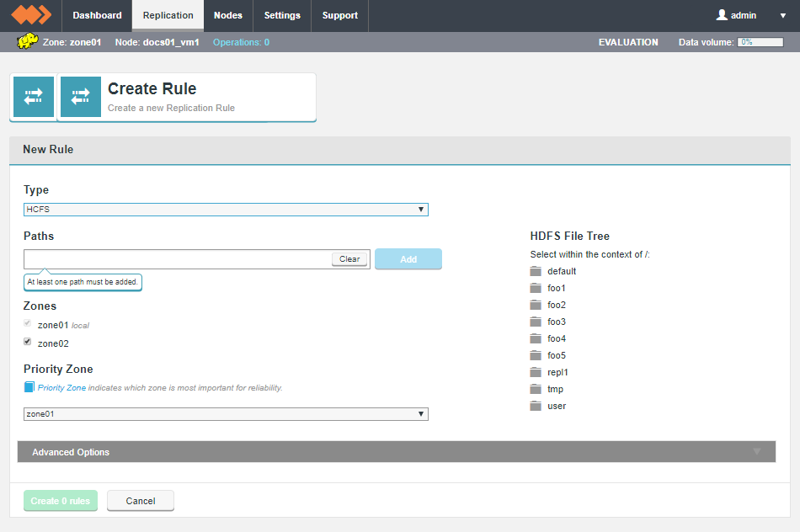Click the 'Select within the context of /:' text
Screen dimensions: 800x532
[589, 254]
